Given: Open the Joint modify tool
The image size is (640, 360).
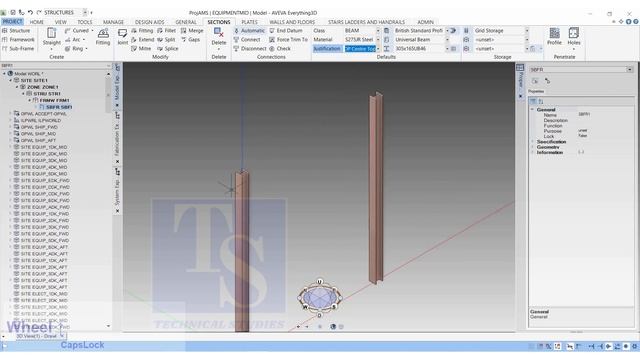Looking at the screenshot, I should tap(122, 37).
